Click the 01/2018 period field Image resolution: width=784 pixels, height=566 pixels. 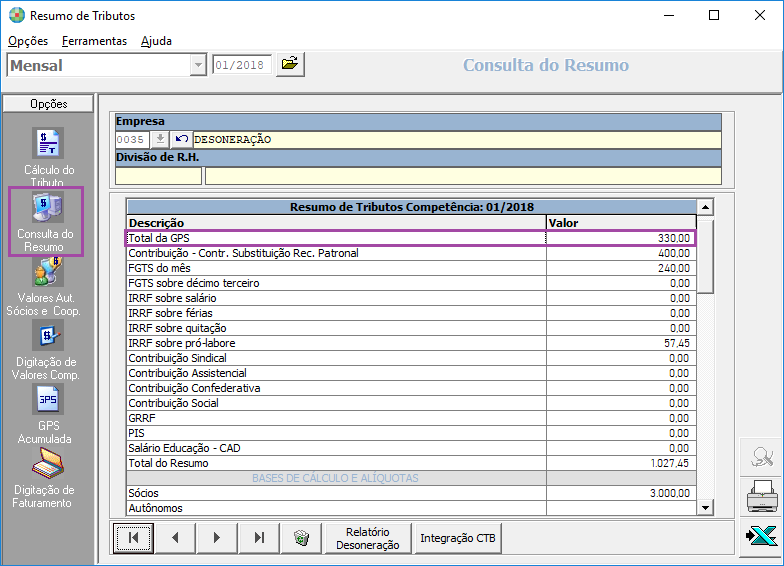click(x=242, y=65)
